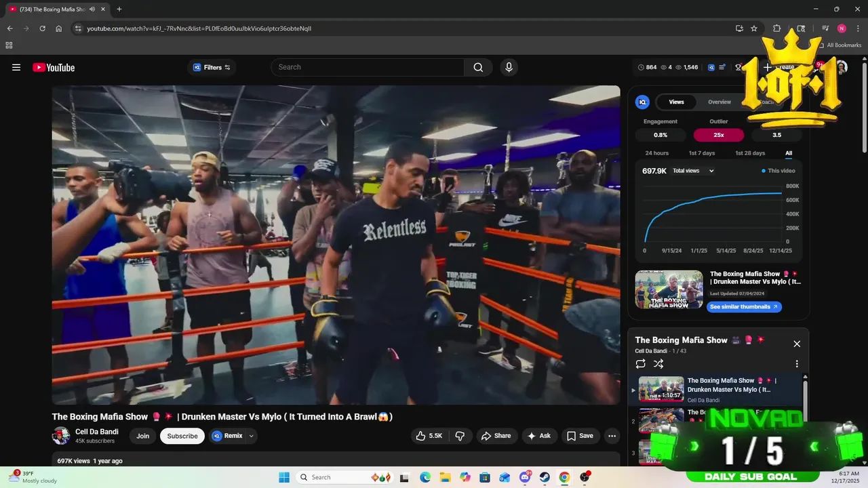This screenshot has height=488, width=868.
Task: Select the 1st 28 days range
Action: coord(750,153)
